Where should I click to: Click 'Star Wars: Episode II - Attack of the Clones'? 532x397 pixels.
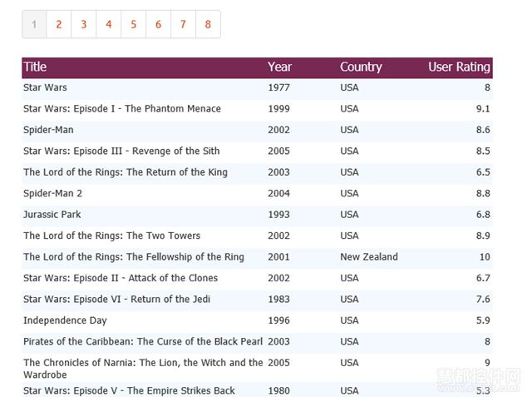[x=121, y=278]
